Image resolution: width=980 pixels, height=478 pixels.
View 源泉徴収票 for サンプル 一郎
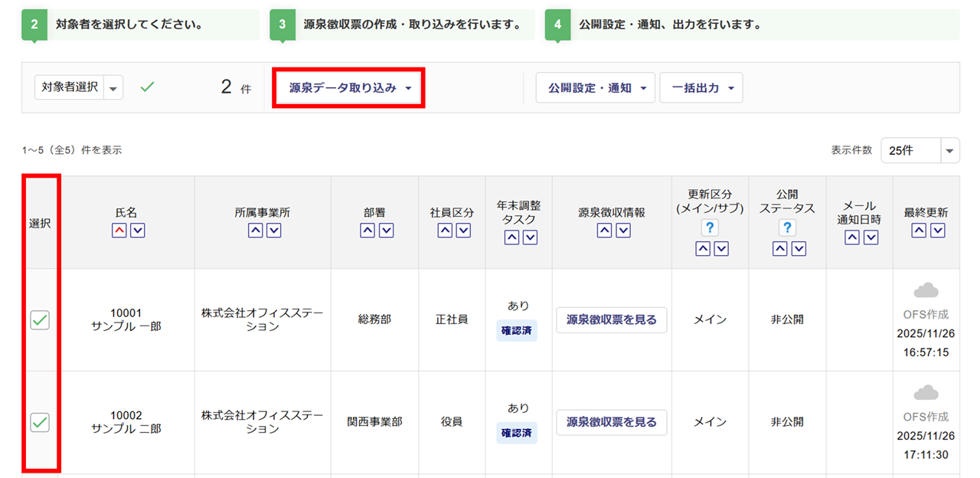[x=611, y=320]
